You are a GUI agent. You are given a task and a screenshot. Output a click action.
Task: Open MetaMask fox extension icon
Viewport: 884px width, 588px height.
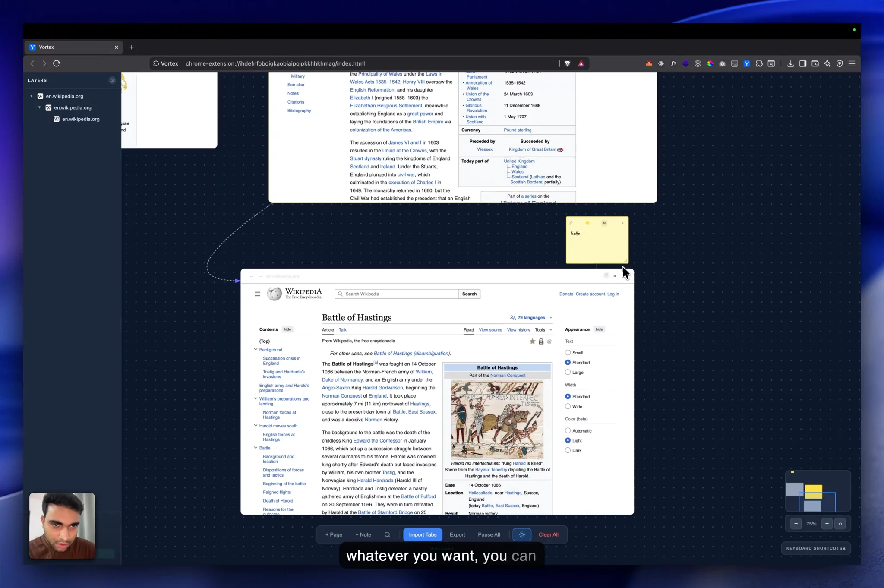[x=649, y=63]
